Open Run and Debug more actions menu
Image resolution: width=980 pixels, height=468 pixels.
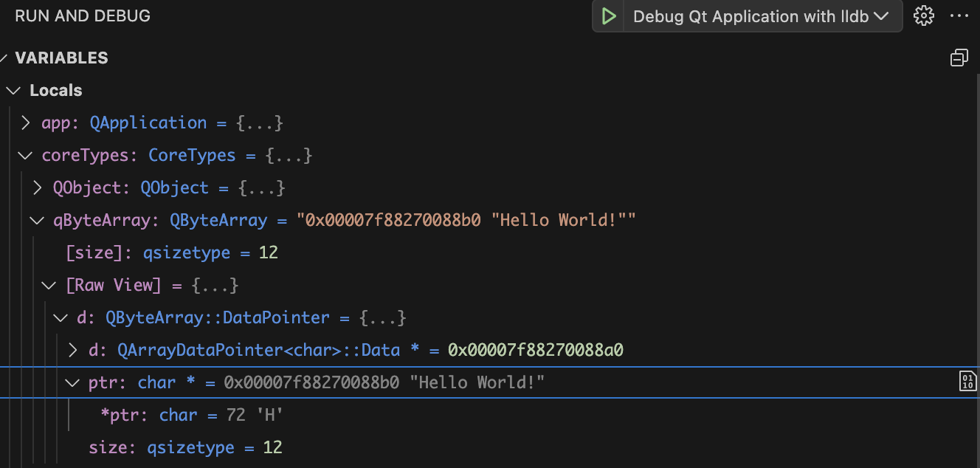(959, 16)
